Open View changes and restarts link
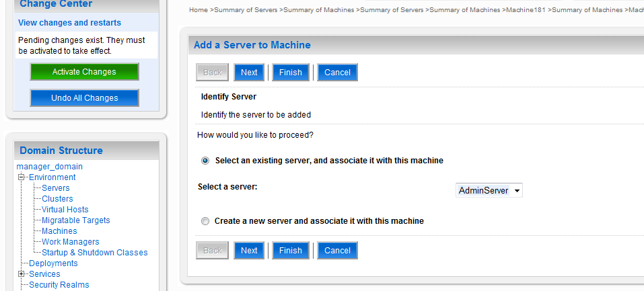The height and width of the screenshot is (291, 644). pyautogui.click(x=69, y=23)
